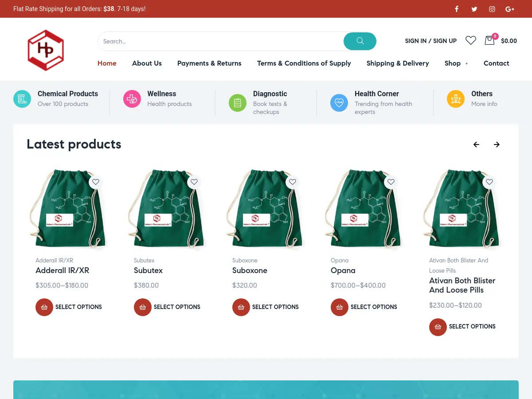Screen dimensions: 532x399
Task: Show previous products with left arrow
Action: click(477, 145)
